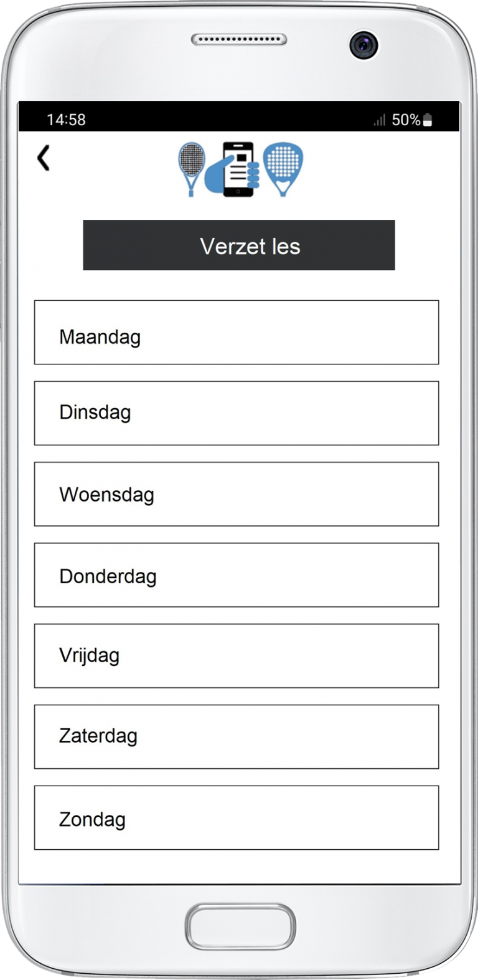Tap the earpiece speaker grille
The width and height of the screenshot is (478, 980).
click(239, 40)
